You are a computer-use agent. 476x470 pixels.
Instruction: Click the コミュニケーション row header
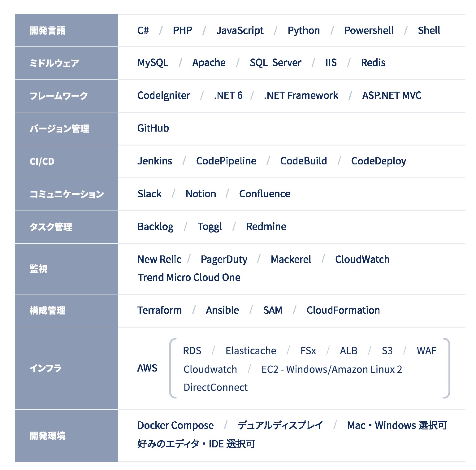click(66, 194)
